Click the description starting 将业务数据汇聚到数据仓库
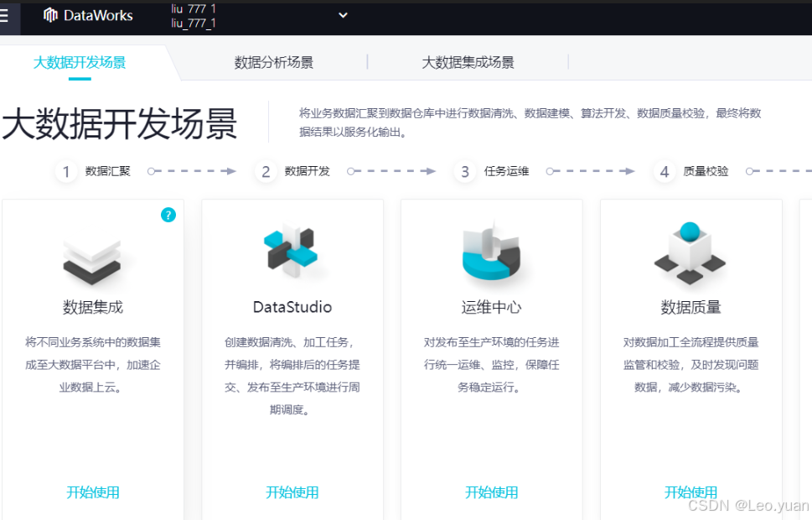The image size is (812, 520). click(x=530, y=123)
